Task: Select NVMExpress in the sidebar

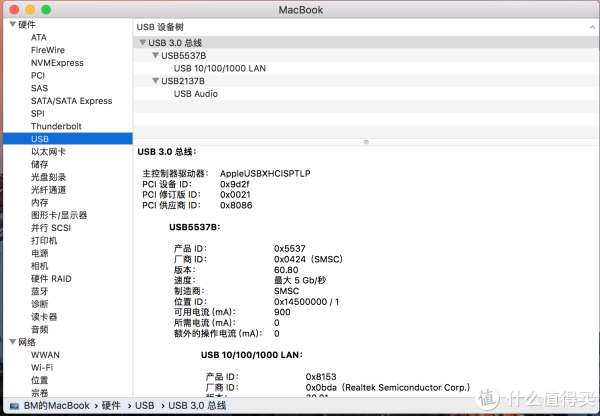Action: [57, 63]
